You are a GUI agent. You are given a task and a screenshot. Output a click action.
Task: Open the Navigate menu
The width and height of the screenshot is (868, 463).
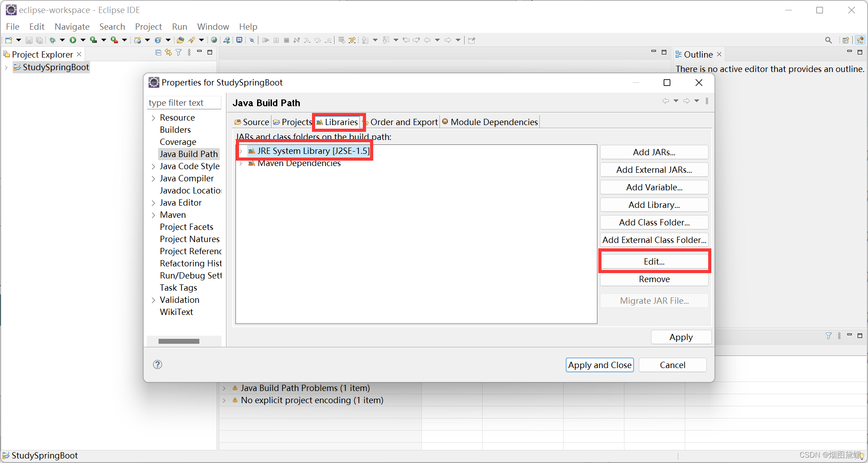(72, 27)
